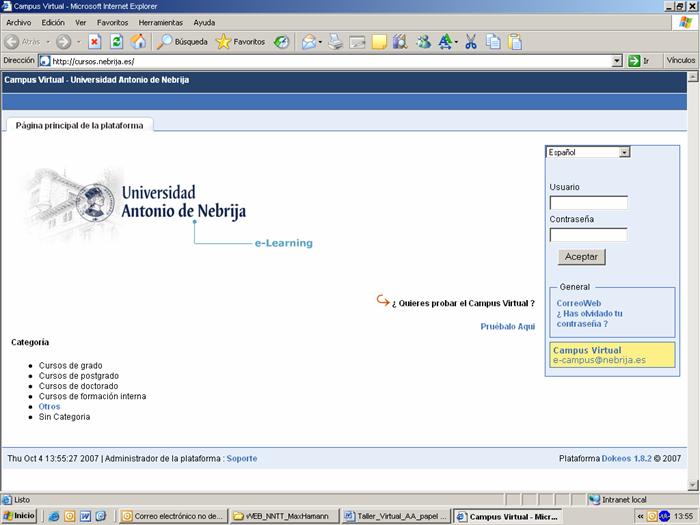Screen dimensions: 700x525
Task: Open the Ver menu
Action: 81,22
